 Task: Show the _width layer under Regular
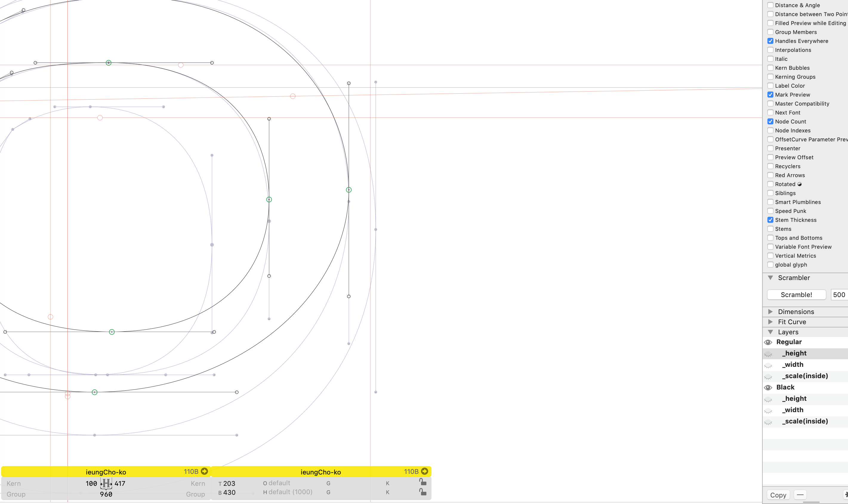pos(768,365)
